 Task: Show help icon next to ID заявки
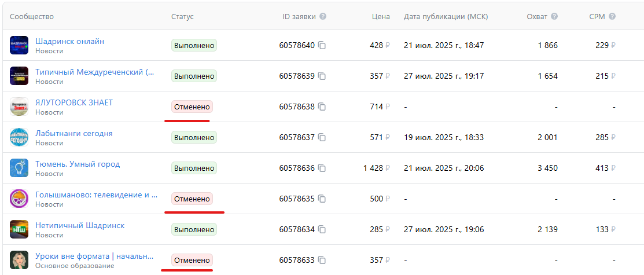(323, 16)
